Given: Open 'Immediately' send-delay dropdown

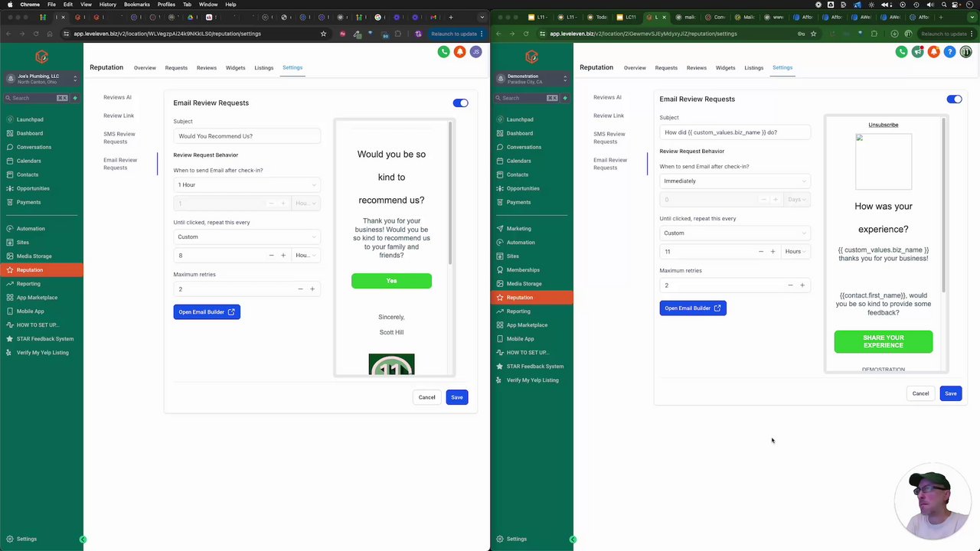Looking at the screenshot, I should pos(734,181).
